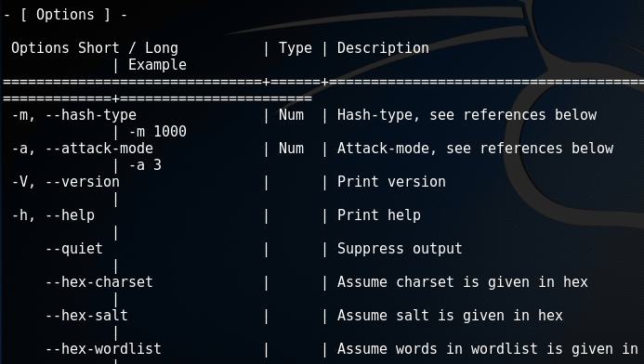644x364 pixels.
Task: Click the '--quiet' option text
Action: click(74, 249)
